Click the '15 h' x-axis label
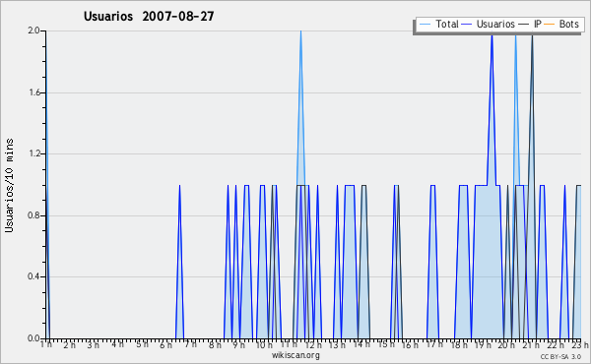Screen dimensions: 591x364 [386, 344]
